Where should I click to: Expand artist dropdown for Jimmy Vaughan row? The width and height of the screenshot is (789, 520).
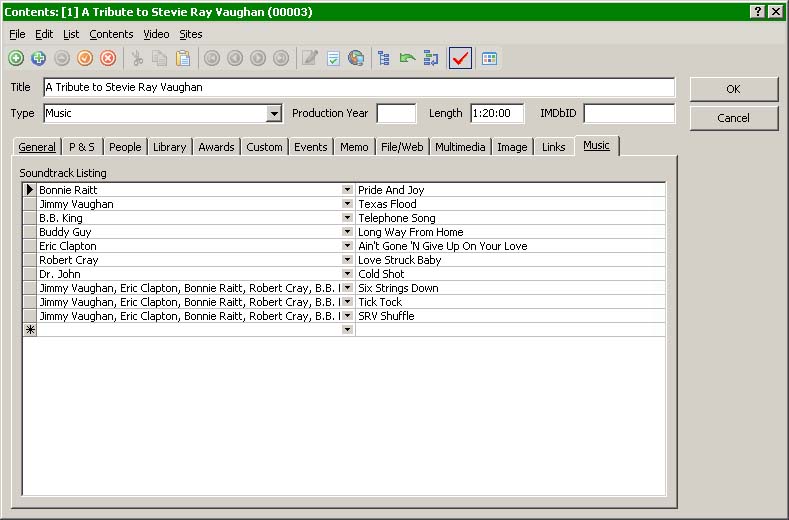click(x=347, y=204)
